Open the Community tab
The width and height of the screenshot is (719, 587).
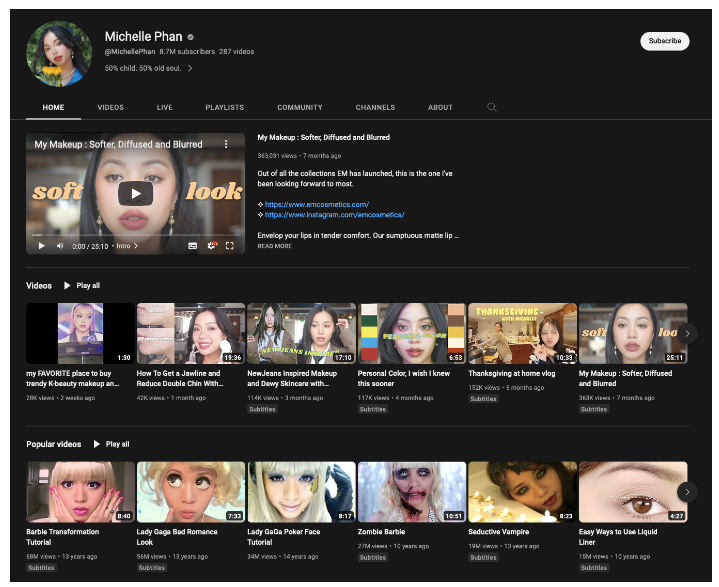[x=300, y=107]
